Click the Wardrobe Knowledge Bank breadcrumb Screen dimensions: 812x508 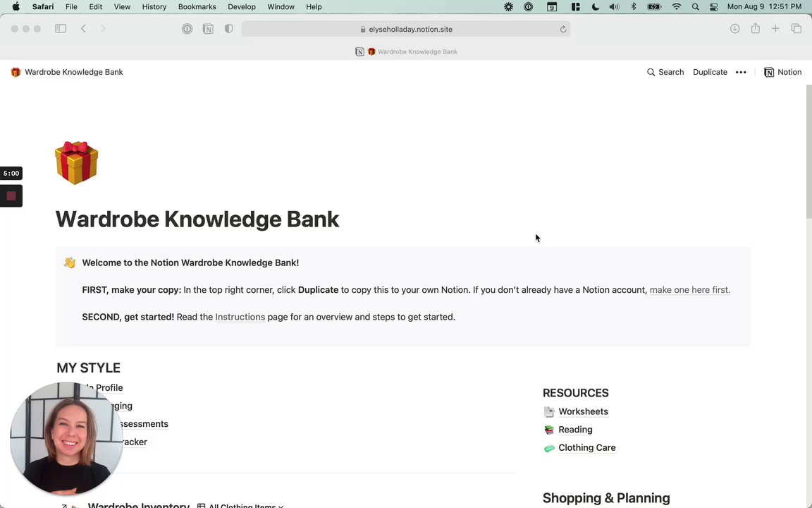tap(67, 72)
